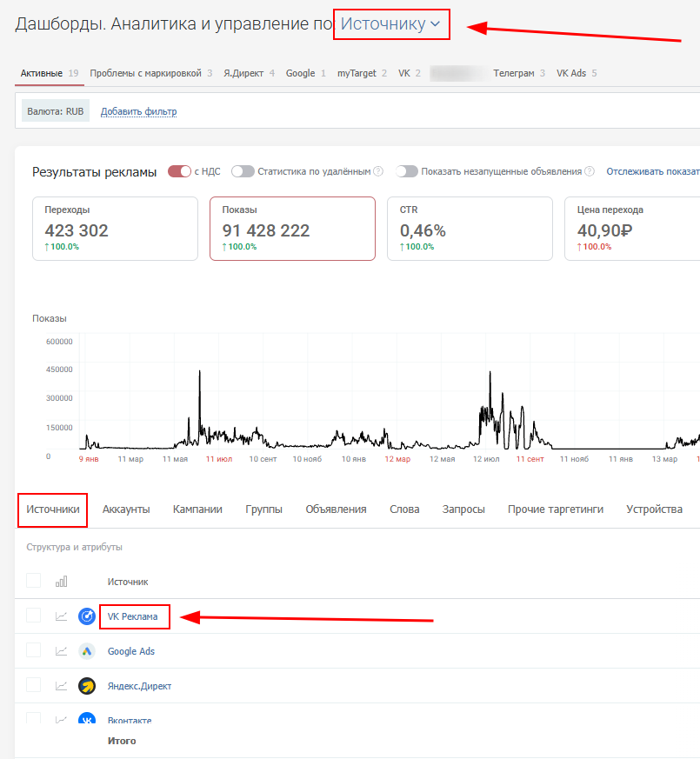Click the column chart icon in table header

click(x=61, y=581)
